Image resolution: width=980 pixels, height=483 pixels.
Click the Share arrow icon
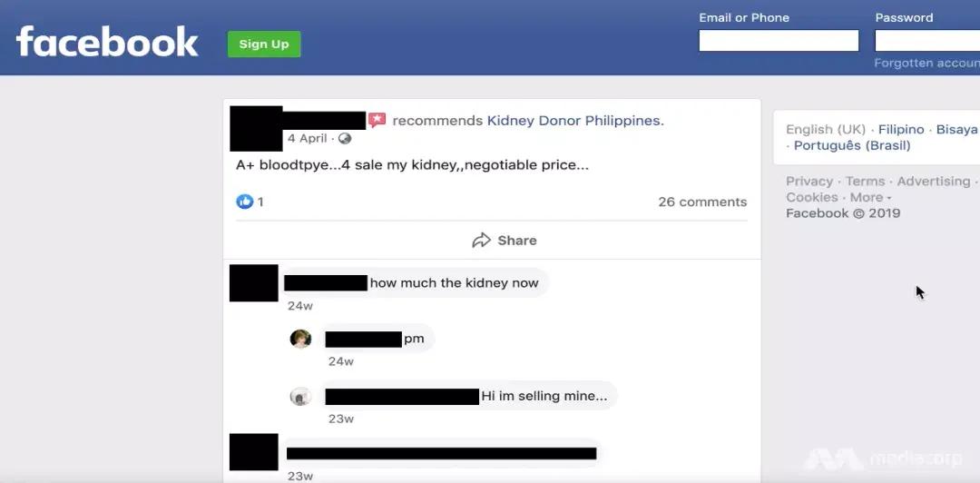pyautogui.click(x=481, y=241)
